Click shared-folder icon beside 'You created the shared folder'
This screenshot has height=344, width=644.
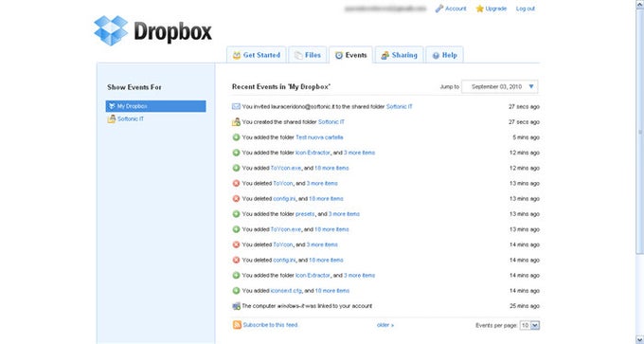click(236, 121)
